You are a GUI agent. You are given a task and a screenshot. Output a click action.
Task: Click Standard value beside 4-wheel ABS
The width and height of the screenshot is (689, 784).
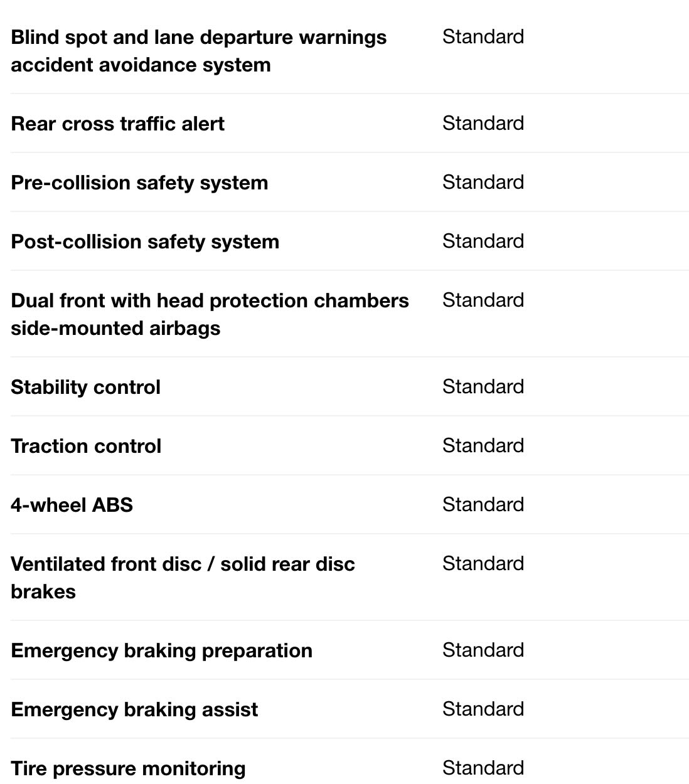tap(483, 504)
